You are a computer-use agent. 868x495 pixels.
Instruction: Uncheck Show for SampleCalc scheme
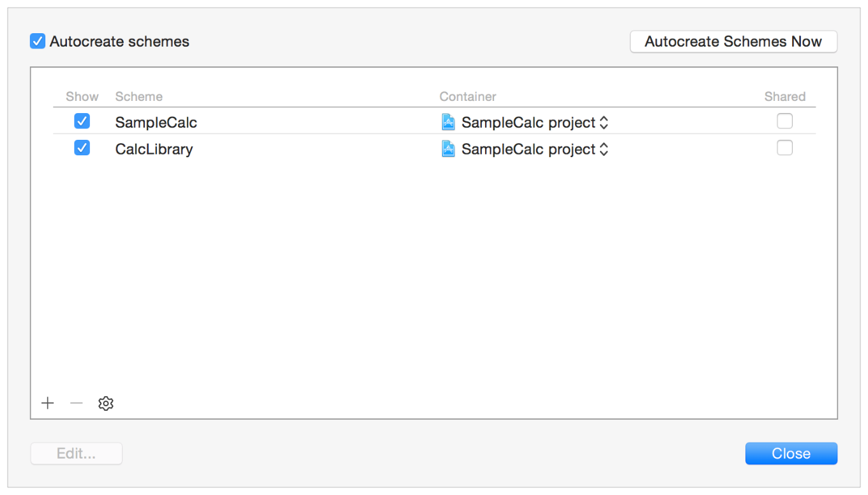tap(82, 121)
